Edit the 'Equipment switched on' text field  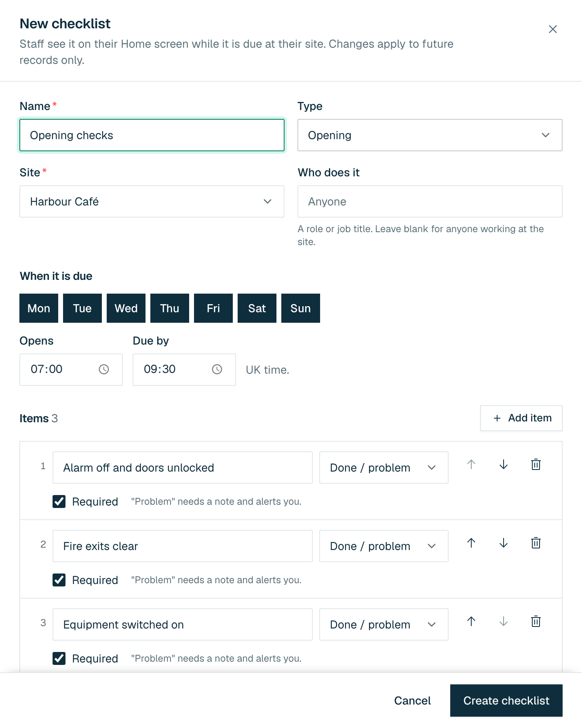(183, 624)
